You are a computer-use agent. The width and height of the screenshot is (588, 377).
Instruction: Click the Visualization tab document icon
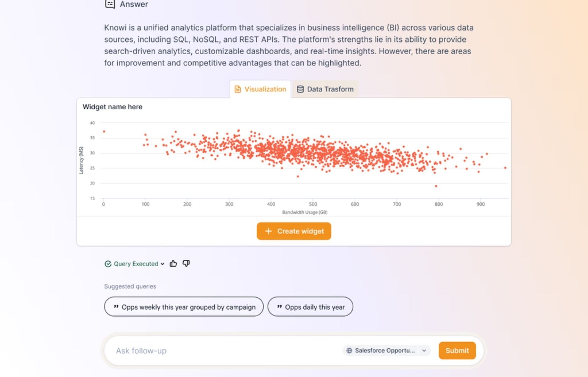point(238,89)
